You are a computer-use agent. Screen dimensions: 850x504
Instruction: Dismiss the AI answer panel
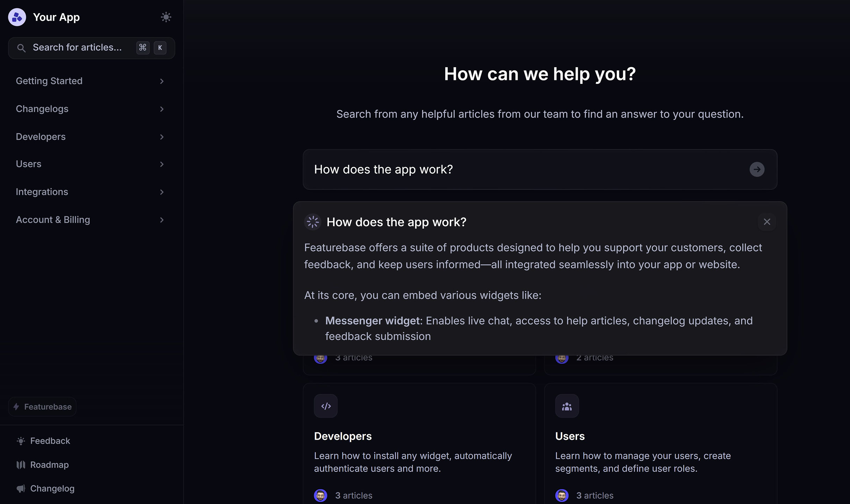click(x=767, y=222)
